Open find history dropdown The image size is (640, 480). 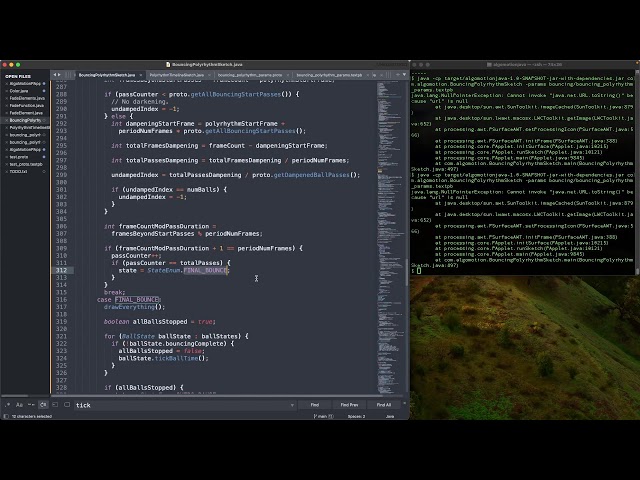(x=292, y=405)
